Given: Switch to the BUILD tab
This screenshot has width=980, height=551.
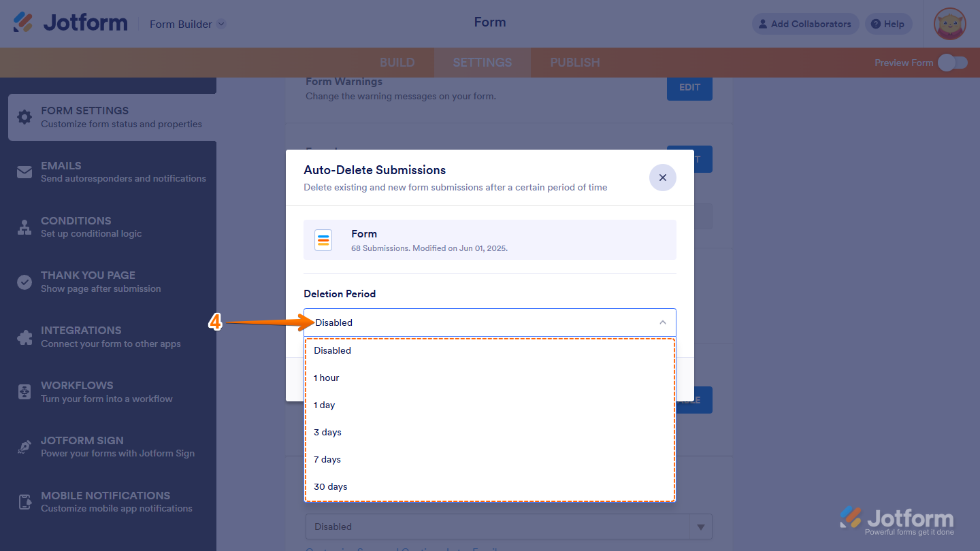Looking at the screenshot, I should point(397,62).
